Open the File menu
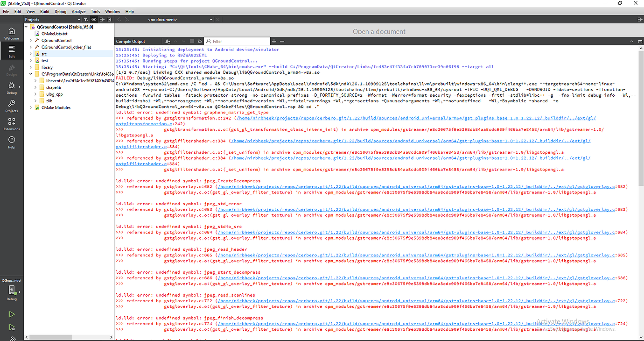This screenshot has width=644, height=341. pos(6,11)
